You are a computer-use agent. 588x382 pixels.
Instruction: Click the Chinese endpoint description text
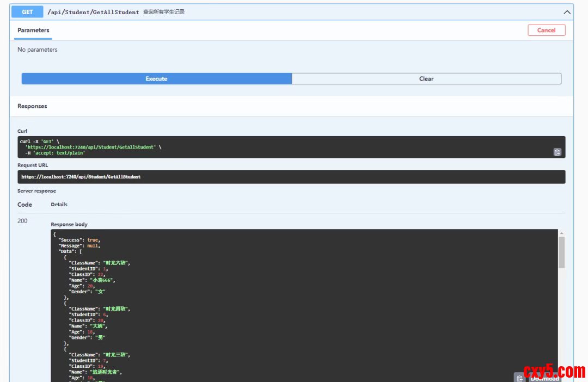click(164, 12)
